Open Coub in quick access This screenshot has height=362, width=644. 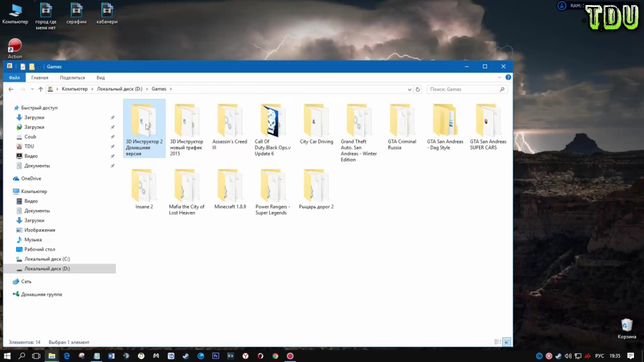pyautogui.click(x=30, y=137)
